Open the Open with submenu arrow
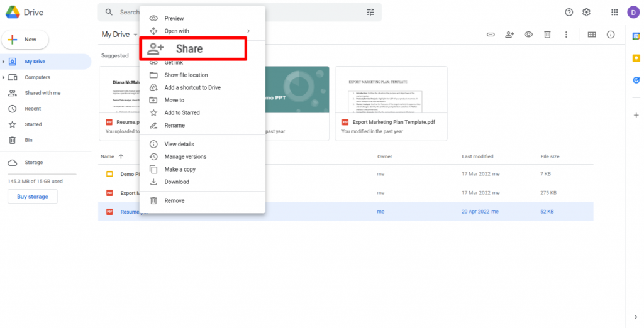Screen dimensions: 644x328 [248, 31]
